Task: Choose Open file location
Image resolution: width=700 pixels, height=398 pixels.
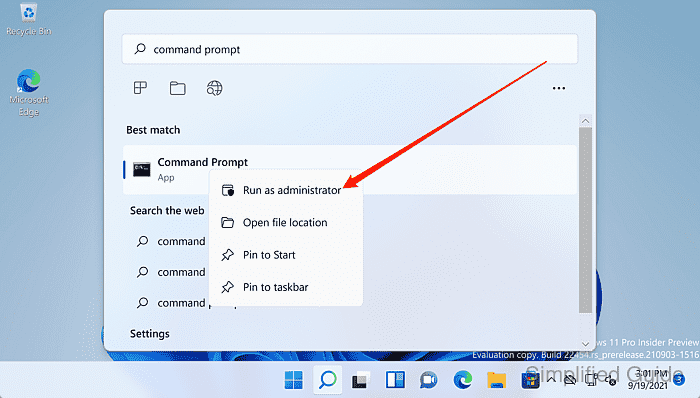Action: 286,223
